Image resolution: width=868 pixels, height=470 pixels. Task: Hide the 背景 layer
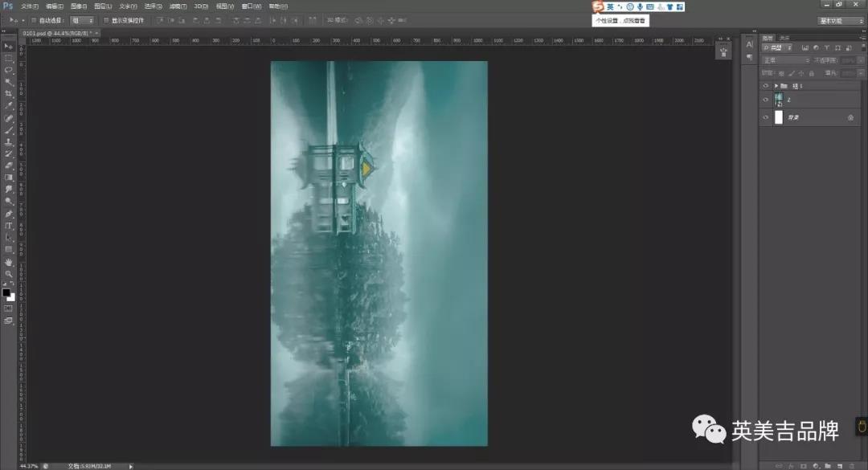(766, 117)
